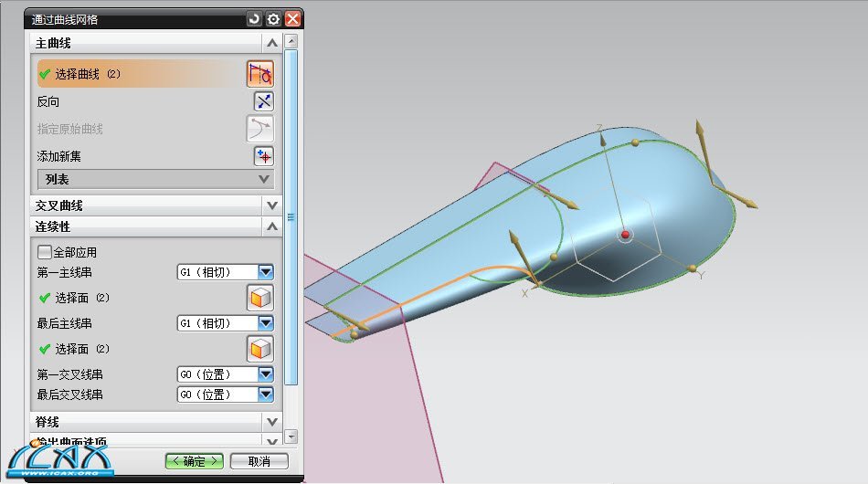This screenshot has height=484, width=868.
Task: Click the select curve icon in 主曲线
Action: click(x=260, y=74)
